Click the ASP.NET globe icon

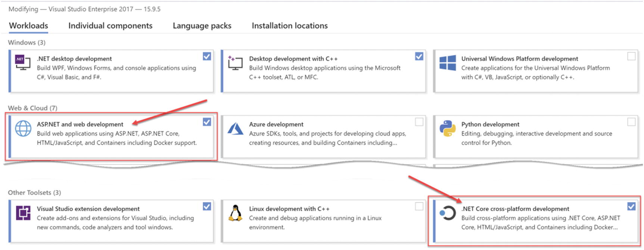(23, 129)
